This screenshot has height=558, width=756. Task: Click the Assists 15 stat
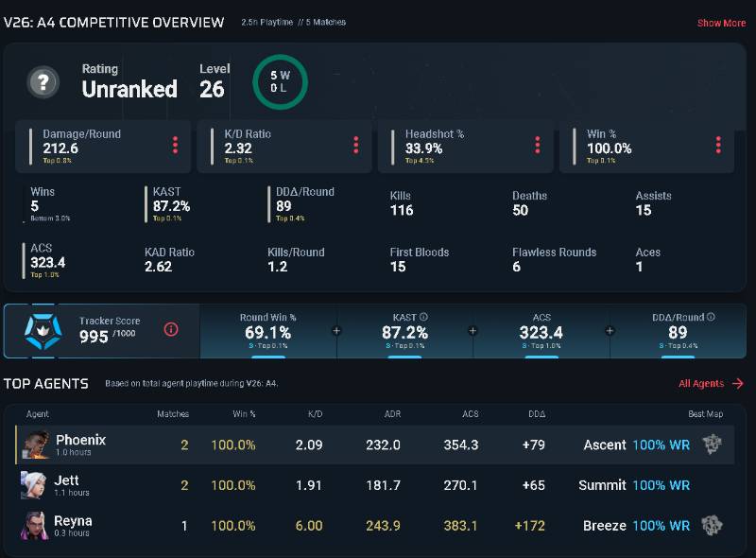(x=653, y=203)
